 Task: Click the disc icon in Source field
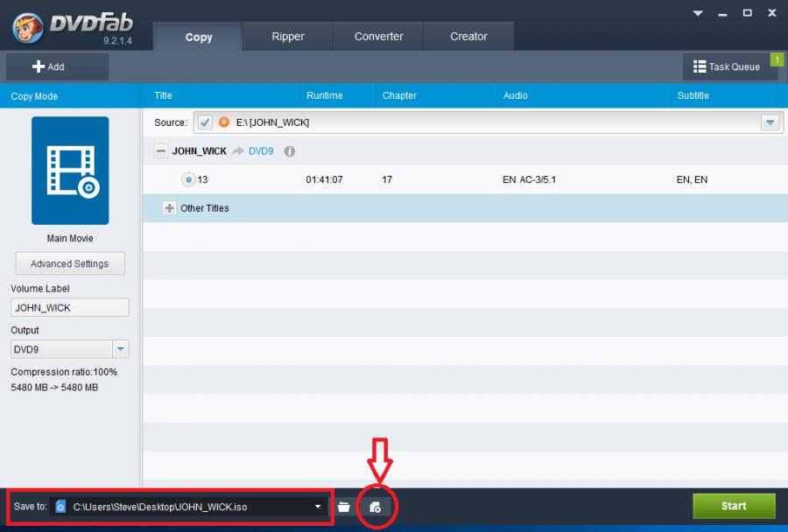pos(224,122)
